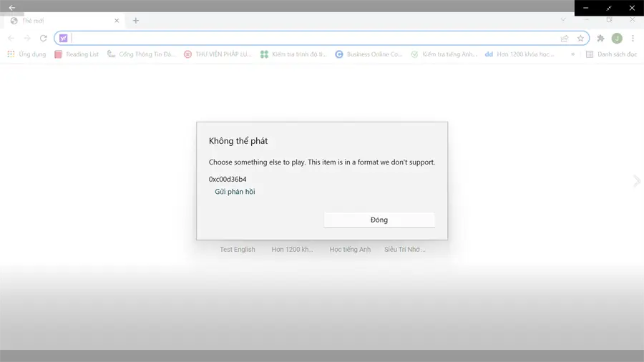Open the Reading List bookmark
The width and height of the screenshot is (644, 362).
pos(77,54)
